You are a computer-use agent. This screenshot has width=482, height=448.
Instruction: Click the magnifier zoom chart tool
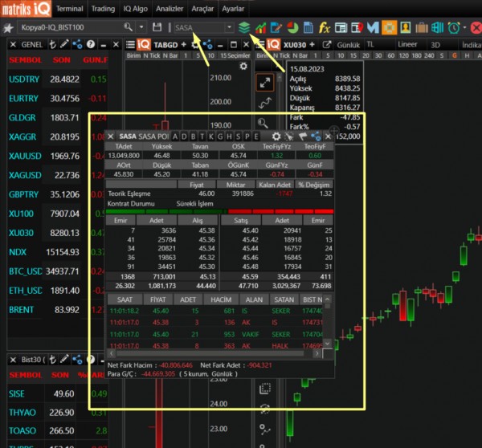(263, 123)
